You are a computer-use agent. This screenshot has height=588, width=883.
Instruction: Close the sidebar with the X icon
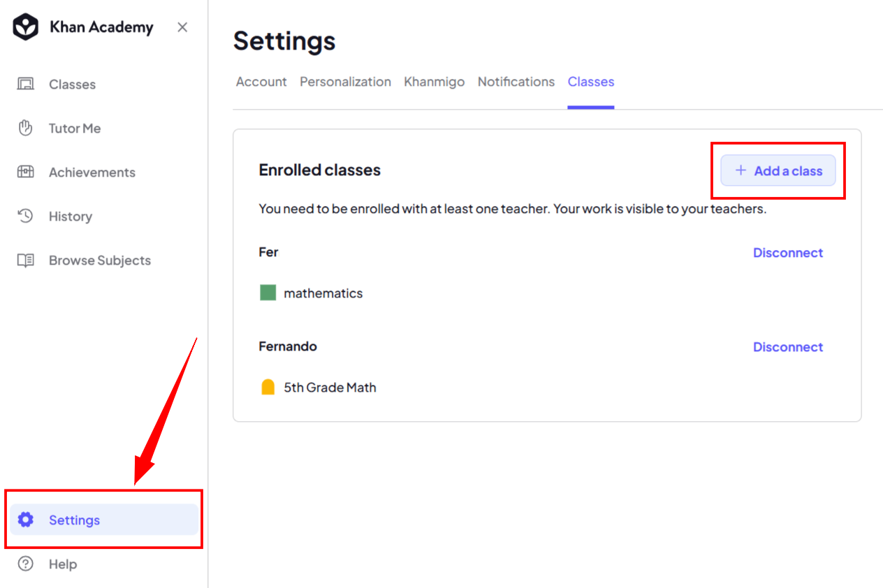coord(182,27)
